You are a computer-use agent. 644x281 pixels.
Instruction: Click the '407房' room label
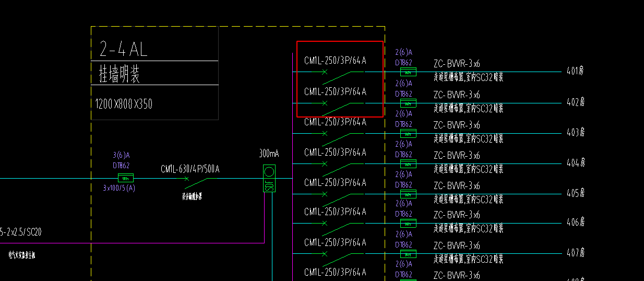576,252
